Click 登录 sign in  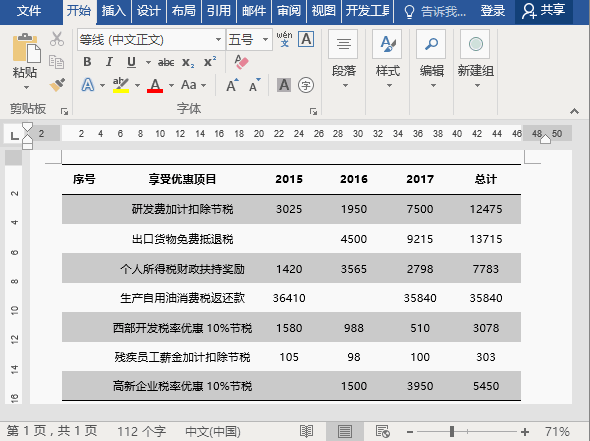pyautogui.click(x=493, y=11)
